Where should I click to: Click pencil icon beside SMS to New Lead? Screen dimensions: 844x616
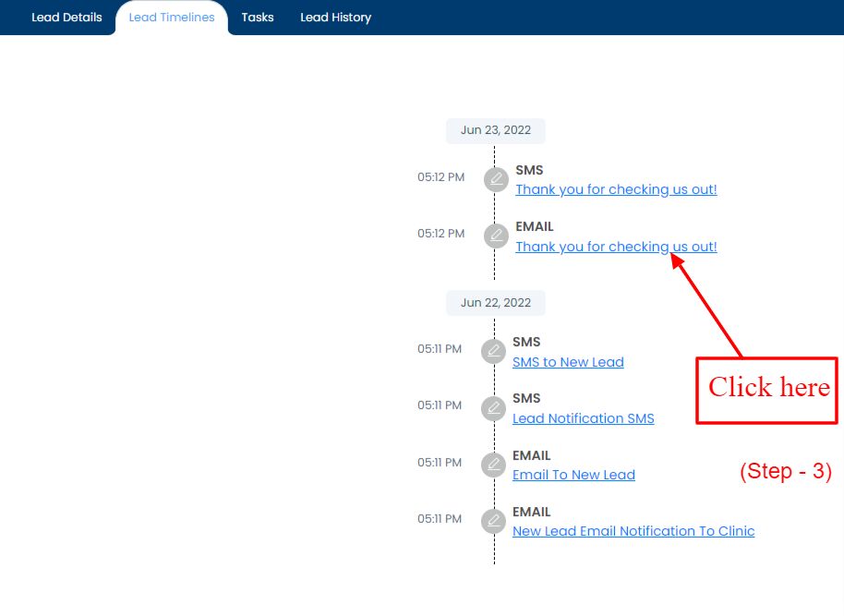(494, 351)
